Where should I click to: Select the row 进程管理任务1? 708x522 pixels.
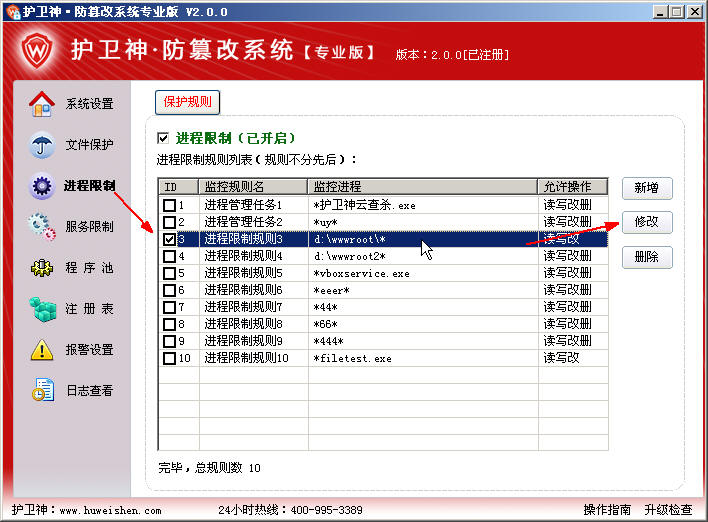tap(383, 205)
